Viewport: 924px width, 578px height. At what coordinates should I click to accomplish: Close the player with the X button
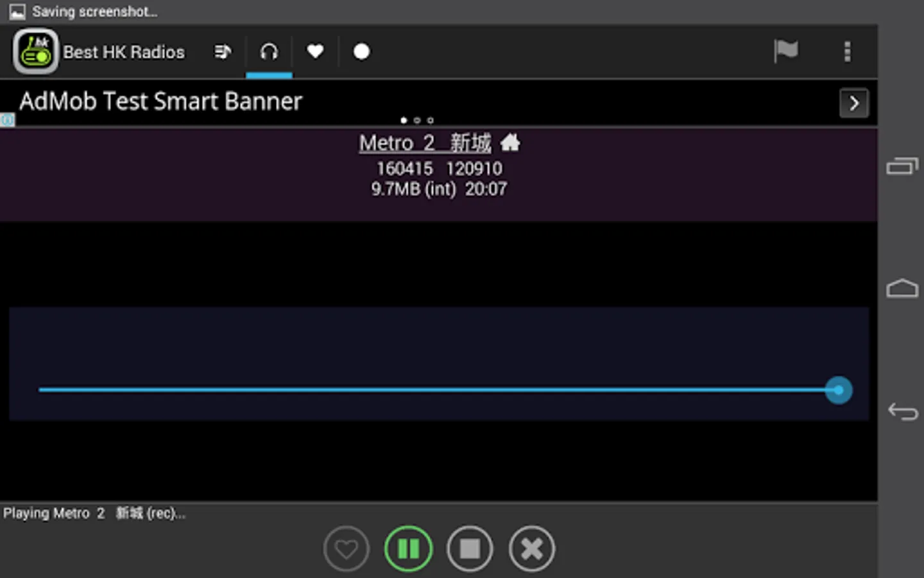click(531, 548)
